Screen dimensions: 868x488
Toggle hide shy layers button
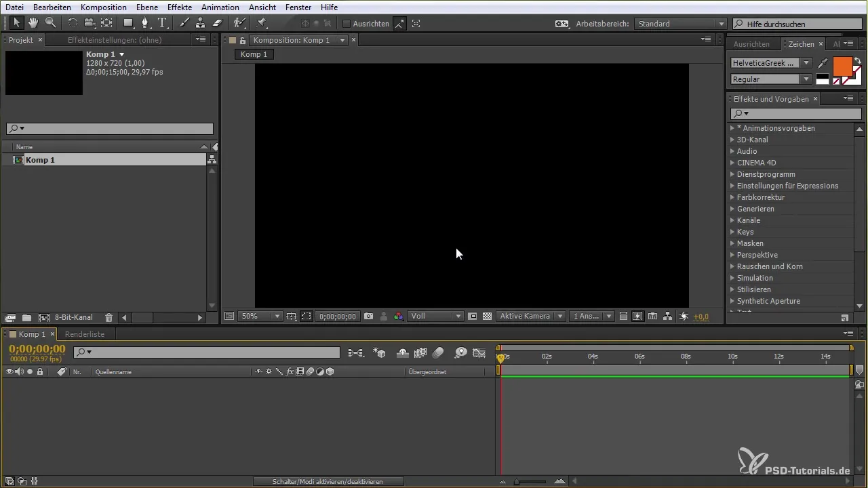[402, 352]
